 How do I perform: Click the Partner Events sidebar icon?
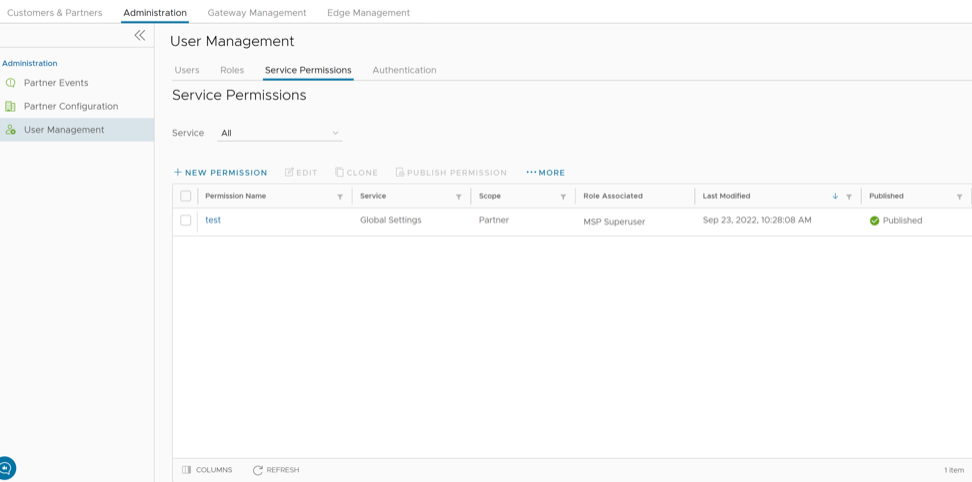point(11,83)
